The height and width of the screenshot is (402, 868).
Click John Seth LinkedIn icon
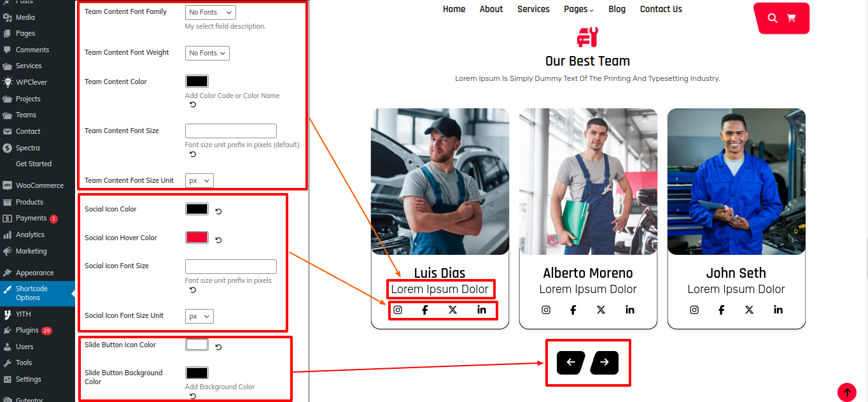click(x=778, y=310)
